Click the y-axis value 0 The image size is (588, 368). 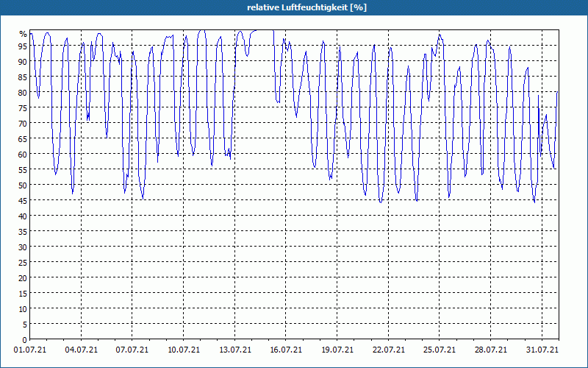(x=25, y=340)
